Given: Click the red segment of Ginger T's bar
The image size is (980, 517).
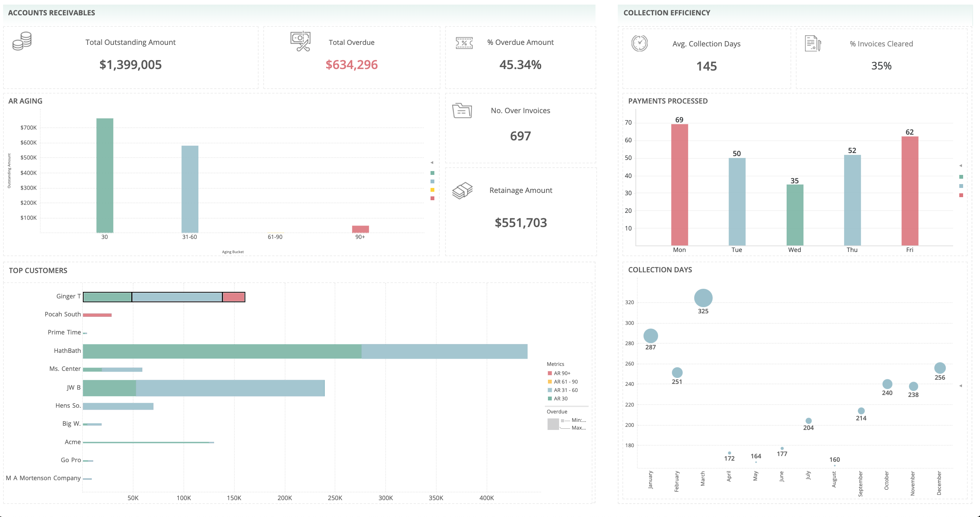Looking at the screenshot, I should (234, 297).
